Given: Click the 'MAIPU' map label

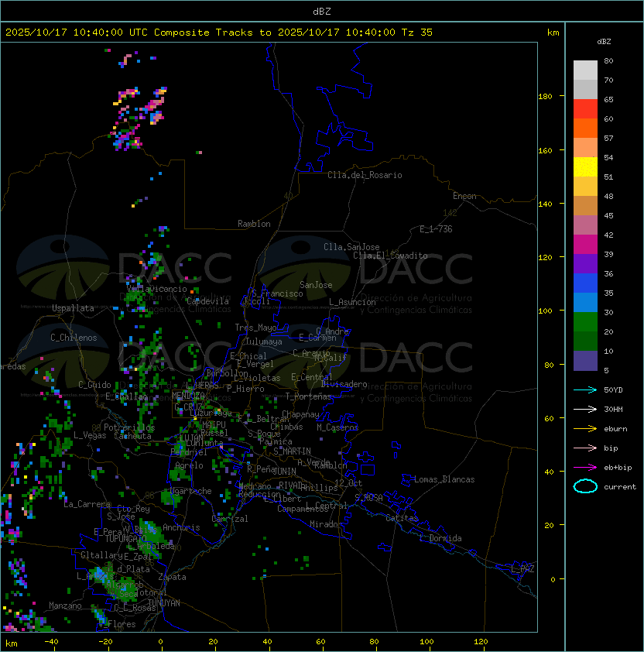Looking at the screenshot, I should pyautogui.click(x=214, y=425).
